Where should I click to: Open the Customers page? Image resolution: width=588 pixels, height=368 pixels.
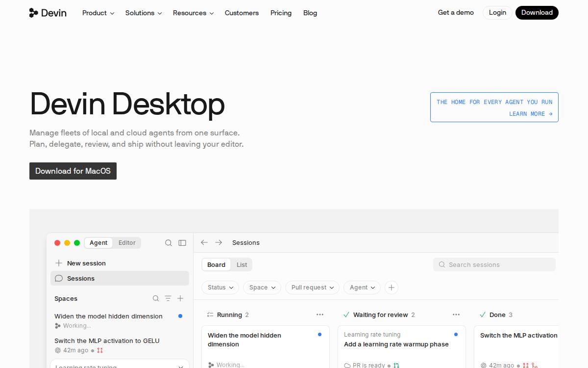[242, 13]
